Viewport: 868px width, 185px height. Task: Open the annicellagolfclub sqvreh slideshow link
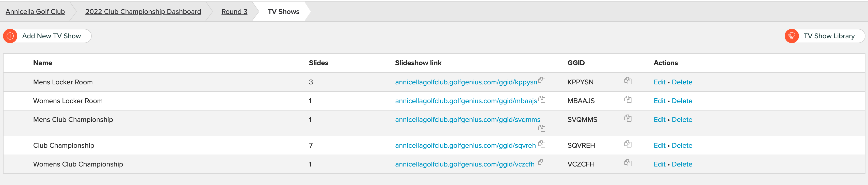(465, 146)
